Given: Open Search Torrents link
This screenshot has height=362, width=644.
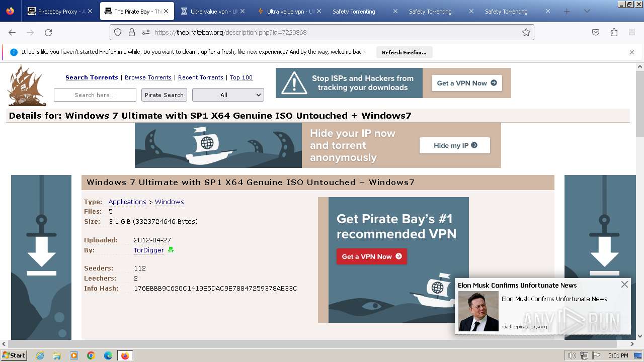Looking at the screenshot, I should [92, 77].
